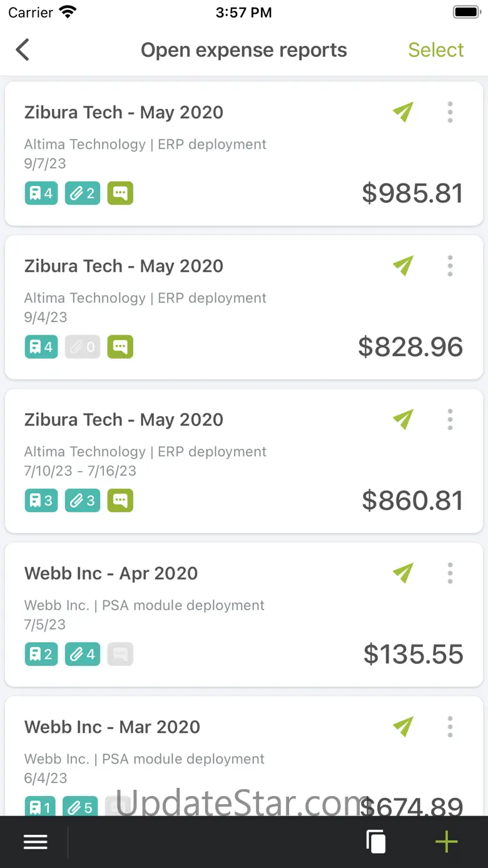Open the Webb Inc - Apr 2020 report card
Image resolution: width=488 pixels, height=868 pixels.
244,615
